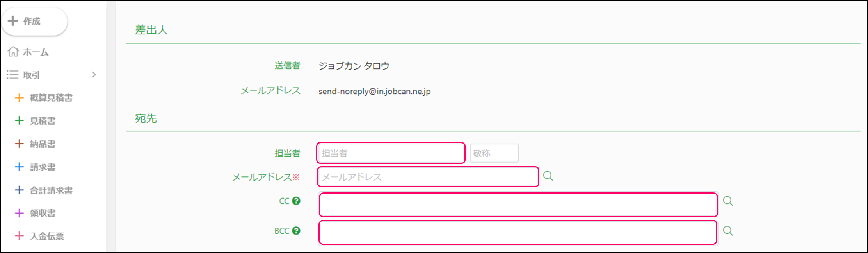Viewport: 868px width, 253px height.
Task: Click the search icon beside the BCC field
Action: point(727,231)
